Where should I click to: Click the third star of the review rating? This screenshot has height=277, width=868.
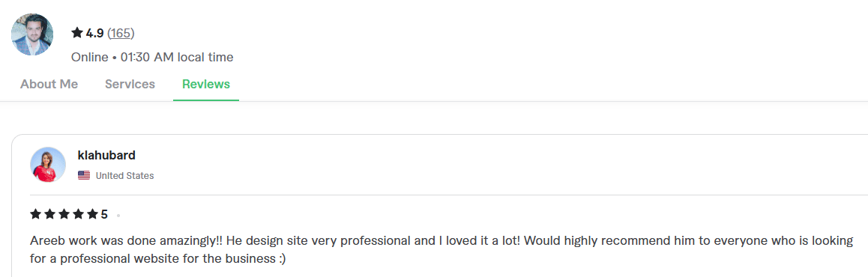64,214
